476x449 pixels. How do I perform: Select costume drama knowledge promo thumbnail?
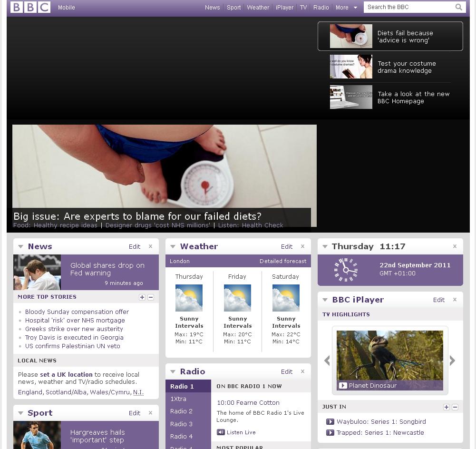(x=351, y=67)
